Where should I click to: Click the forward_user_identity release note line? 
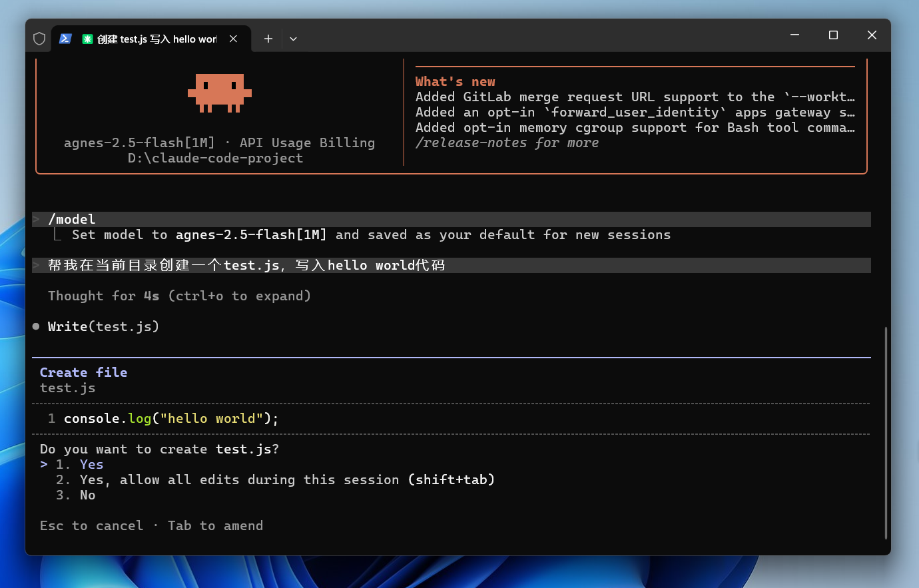[x=635, y=112]
